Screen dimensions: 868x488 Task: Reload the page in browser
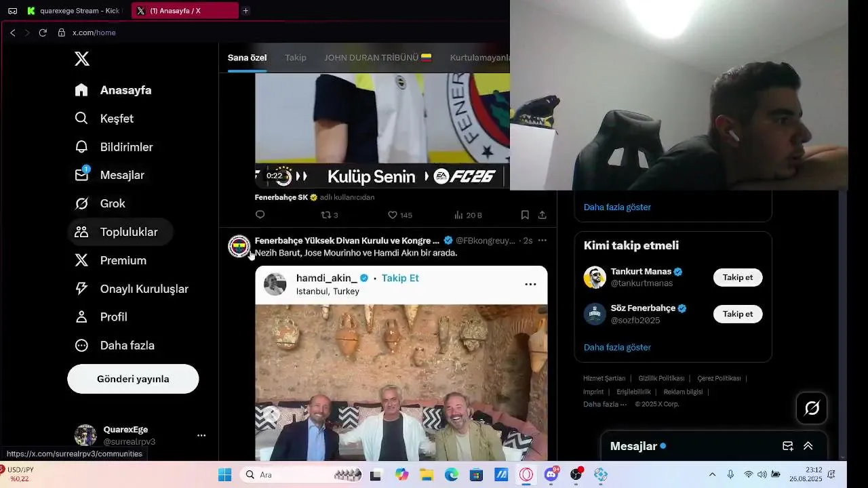(x=43, y=33)
